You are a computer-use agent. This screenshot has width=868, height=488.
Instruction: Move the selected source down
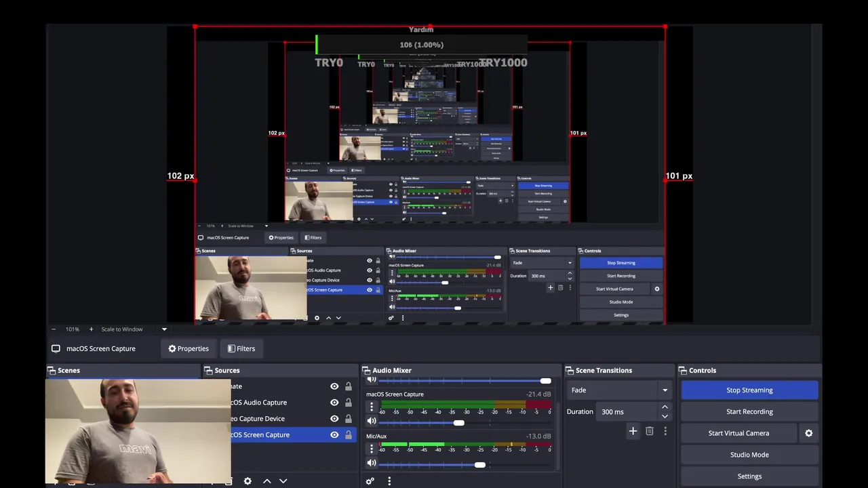pyautogui.click(x=283, y=481)
